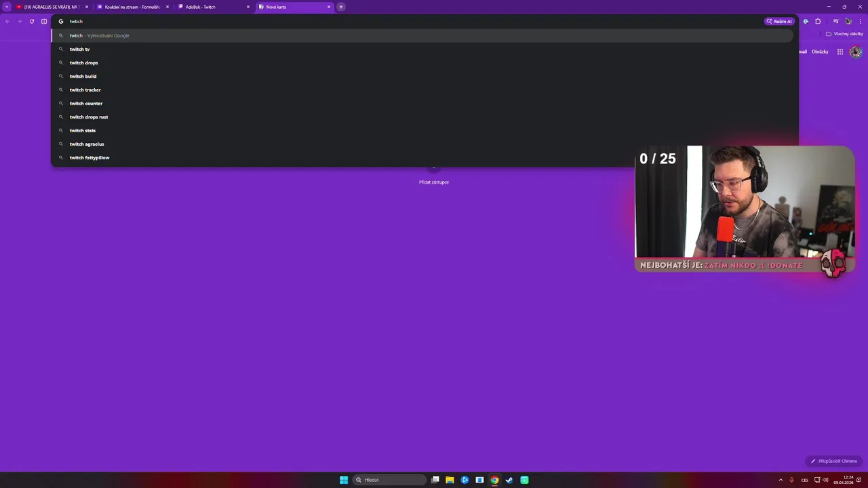
Task: Open the taskbar clock showing 12:24
Action: pos(843,480)
